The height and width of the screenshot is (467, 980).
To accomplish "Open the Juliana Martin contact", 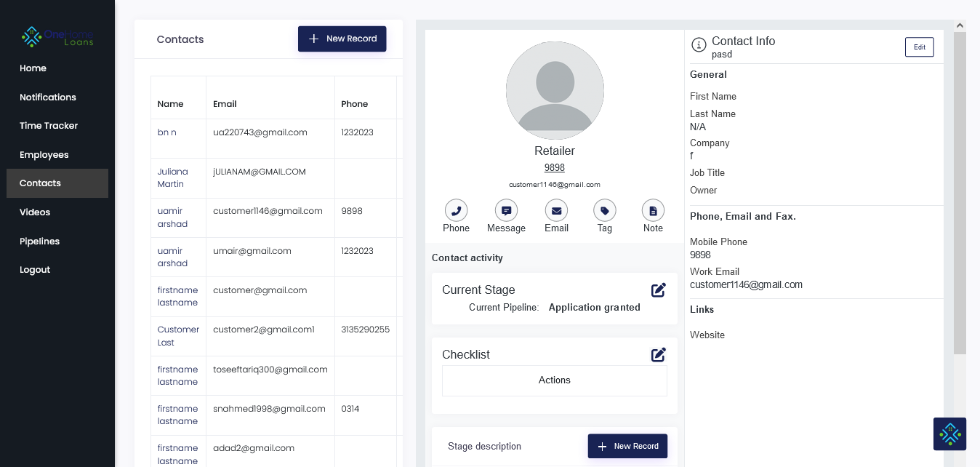I will click(x=172, y=177).
